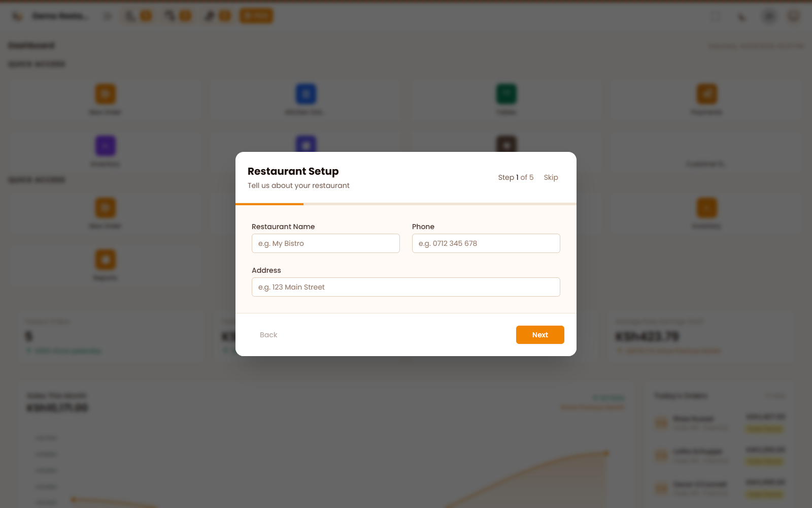Click the "Restaurant Name" field label
812x508 pixels.
283,227
